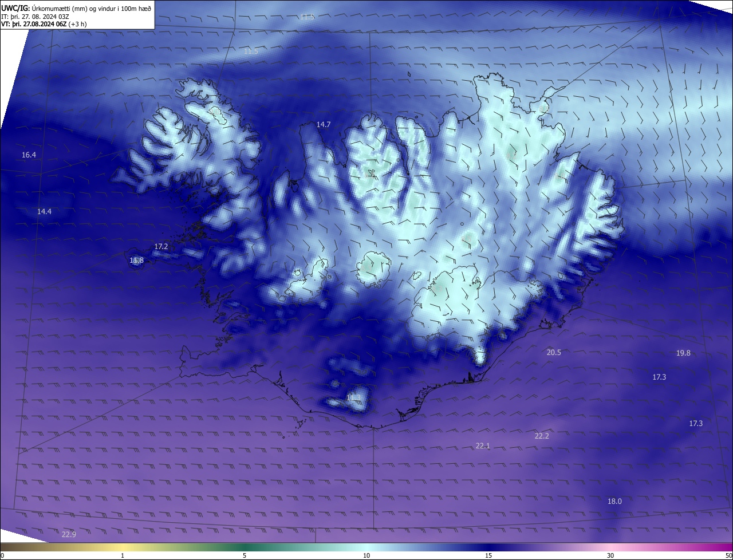Click the color scale label '5'
Viewport: 733px width, 560px height.
245,556
